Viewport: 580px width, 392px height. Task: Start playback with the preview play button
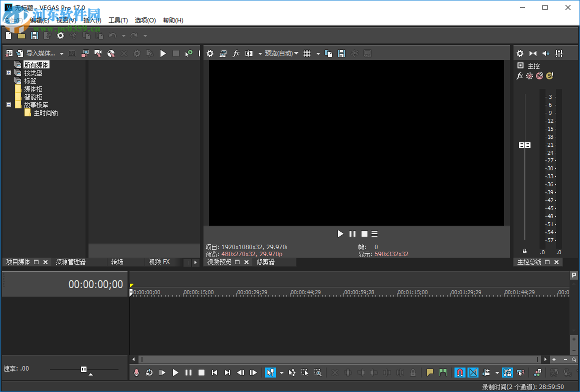(340, 233)
